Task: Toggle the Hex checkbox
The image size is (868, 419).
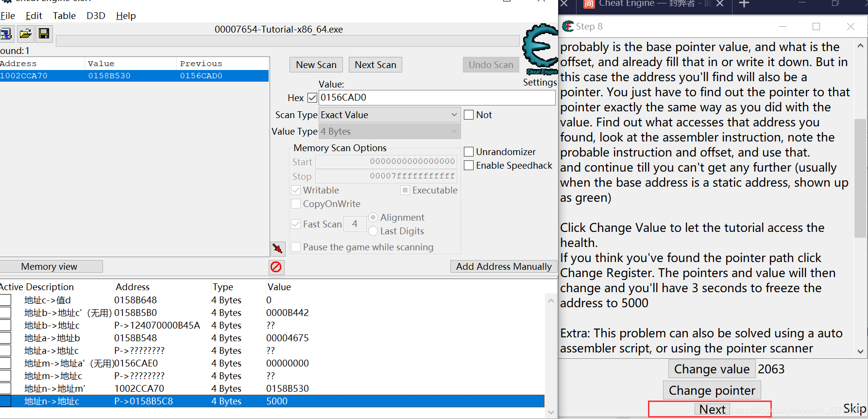Action: 312,98
